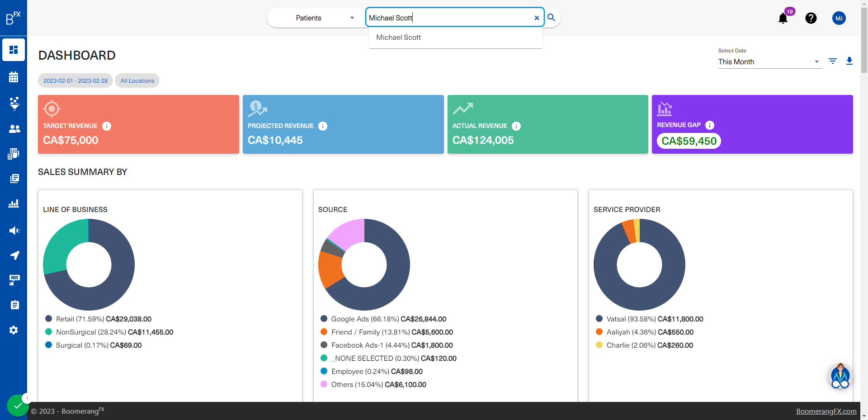Click the BFX logo in sidebar
This screenshot has height=420, width=868.
pos(14,18)
